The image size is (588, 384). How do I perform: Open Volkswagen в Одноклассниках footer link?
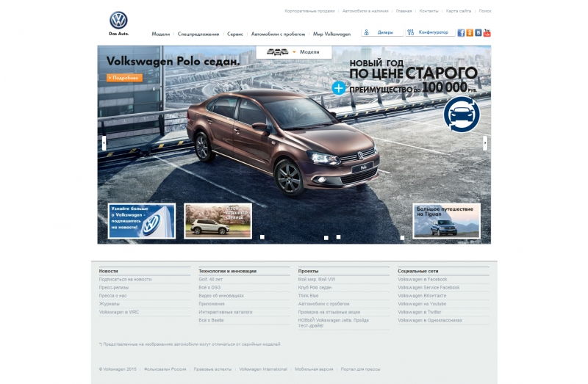pyautogui.click(x=430, y=321)
